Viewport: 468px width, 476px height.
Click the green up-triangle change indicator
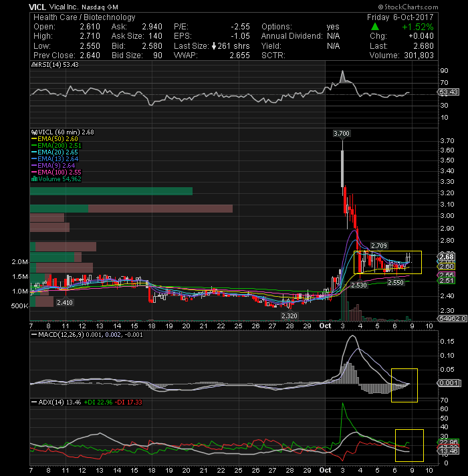coord(375,27)
